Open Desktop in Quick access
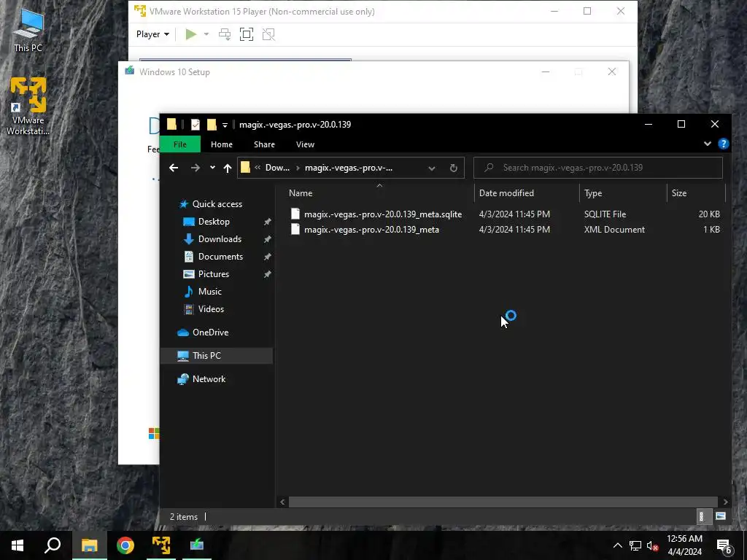The height and width of the screenshot is (560, 747). 214,222
